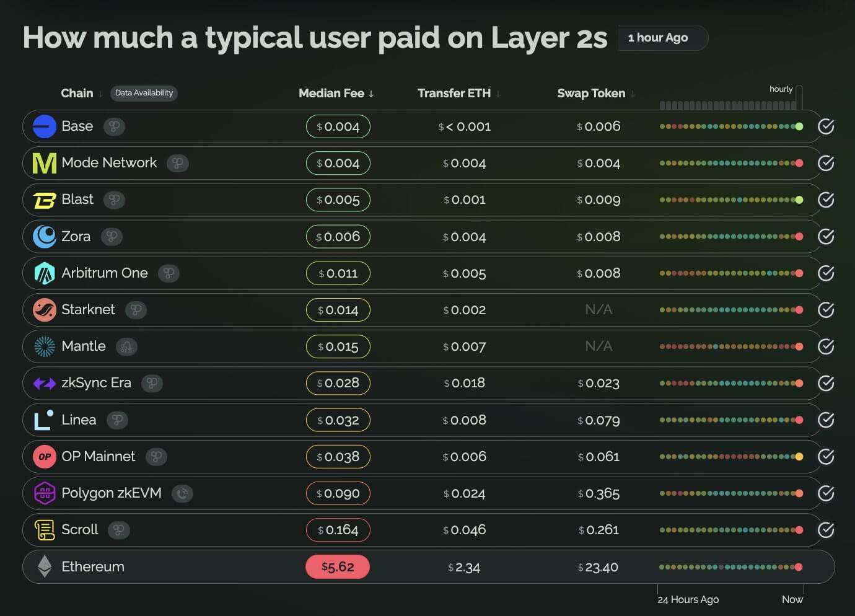Click Blast row latest green dot
Image resolution: width=855 pixels, height=616 pixels.
pyautogui.click(x=799, y=200)
